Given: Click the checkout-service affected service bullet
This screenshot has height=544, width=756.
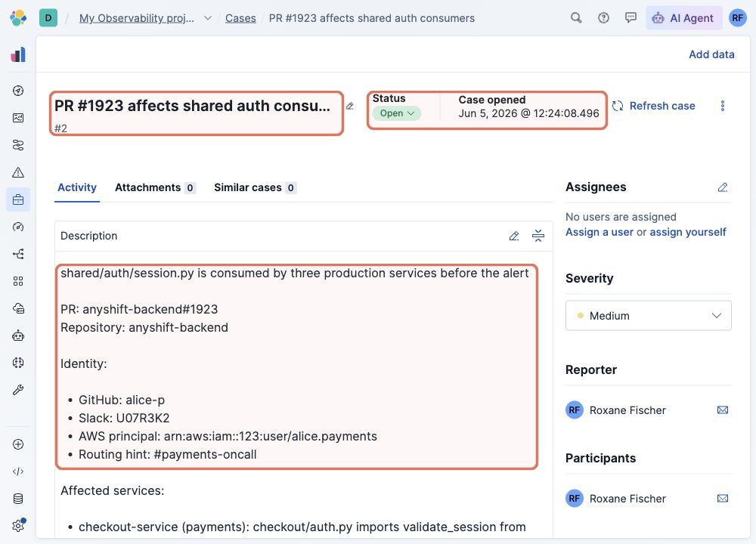Looking at the screenshot, I should [x=302, y=527].
